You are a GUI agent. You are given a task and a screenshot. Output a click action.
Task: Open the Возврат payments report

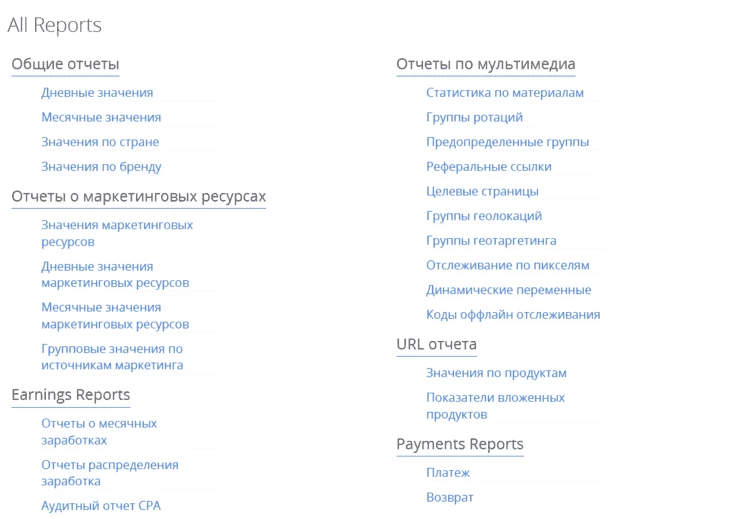[450, 497]
